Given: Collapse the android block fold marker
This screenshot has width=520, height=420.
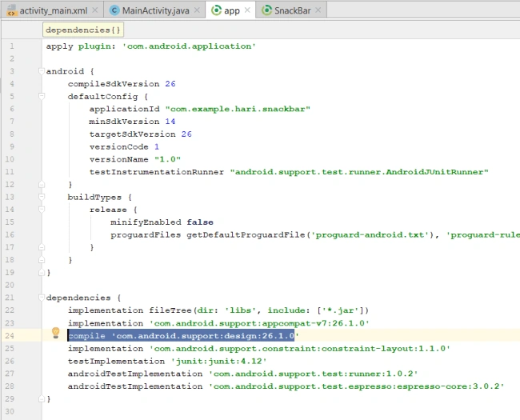Looking at the screenshot, I should pos(42,71).
